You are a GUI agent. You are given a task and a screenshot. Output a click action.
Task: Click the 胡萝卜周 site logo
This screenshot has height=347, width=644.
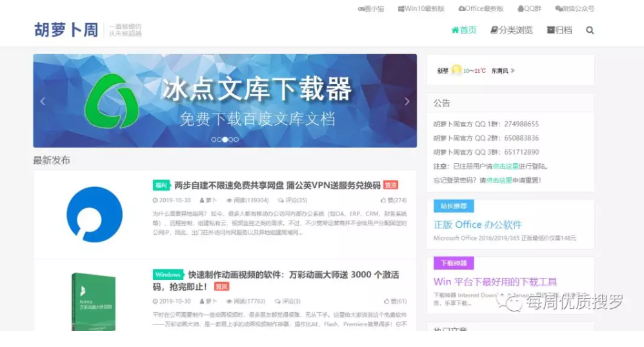66,30
